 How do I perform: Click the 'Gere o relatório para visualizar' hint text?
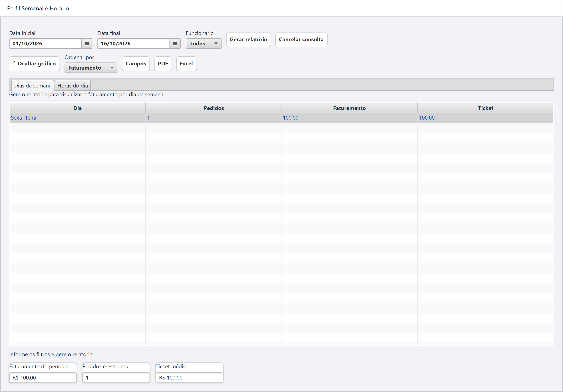(x=87, y=95)
